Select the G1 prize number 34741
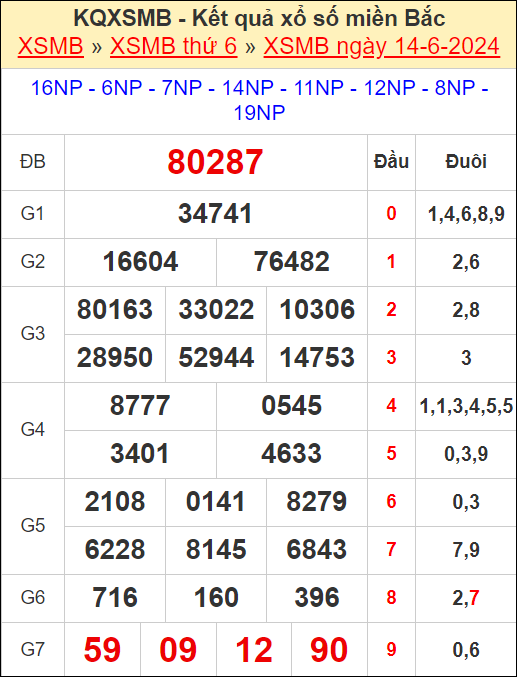This screenshot has width=517, height=677. [215, 214]
